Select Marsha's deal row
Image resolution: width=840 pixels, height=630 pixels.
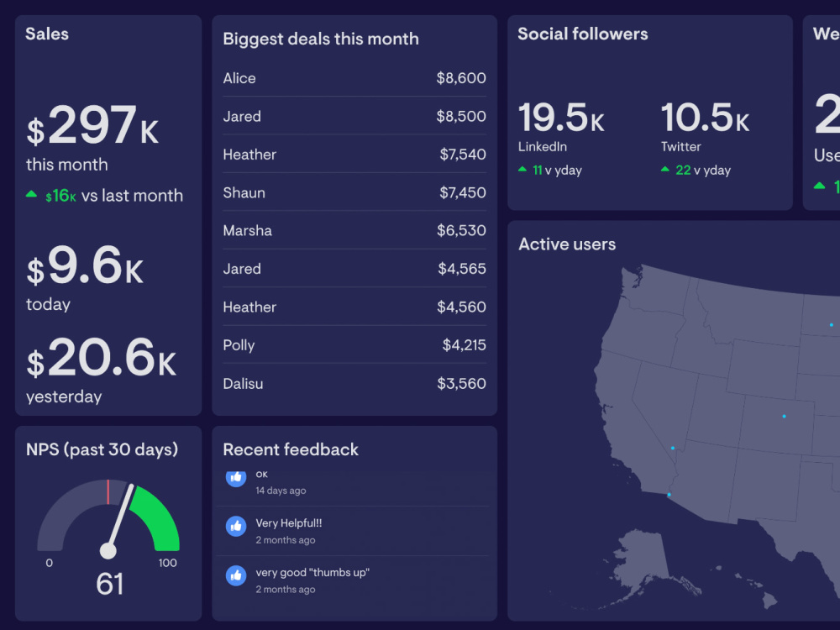[x=354, y=230]
